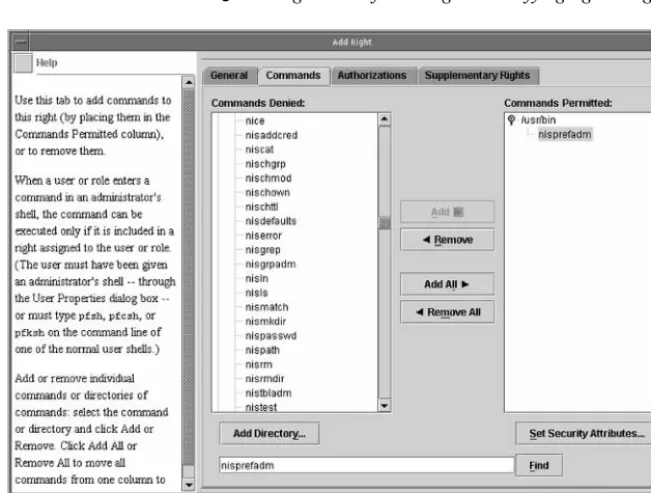The image size is (651, 493).
Task: Select the Commands tab
Action: click(294, 76)
